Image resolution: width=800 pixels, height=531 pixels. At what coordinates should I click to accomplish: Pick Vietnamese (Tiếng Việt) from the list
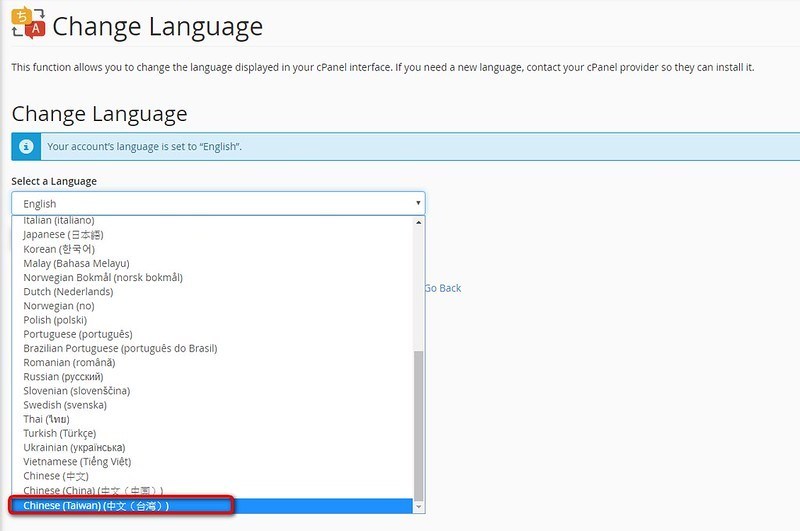click(x=212, y=462)
